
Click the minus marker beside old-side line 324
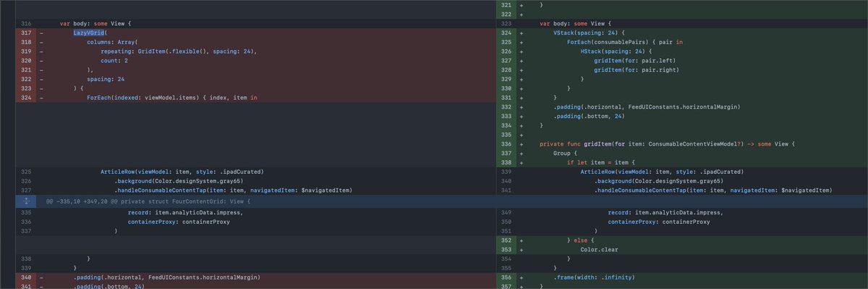tap(41, 97)
